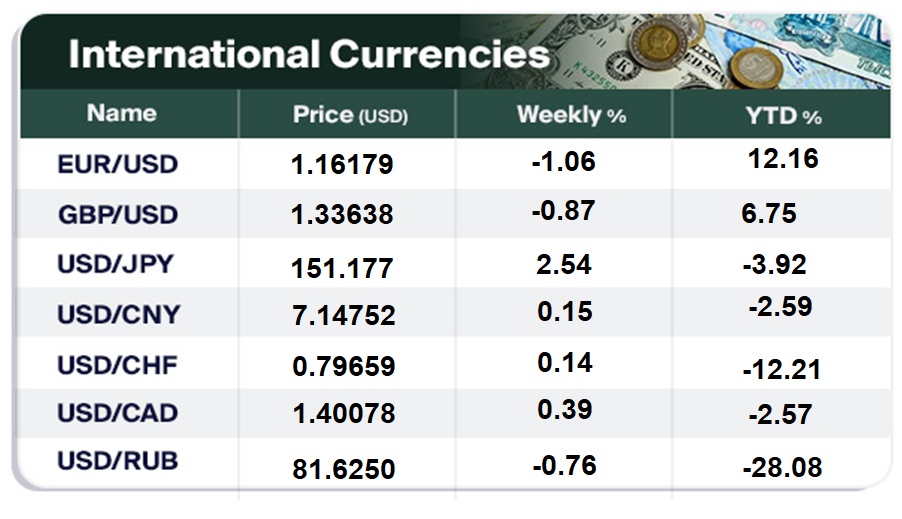Open the EUR/USD currency pair
This screenshot has height=519, width=902.
point(117,164)
